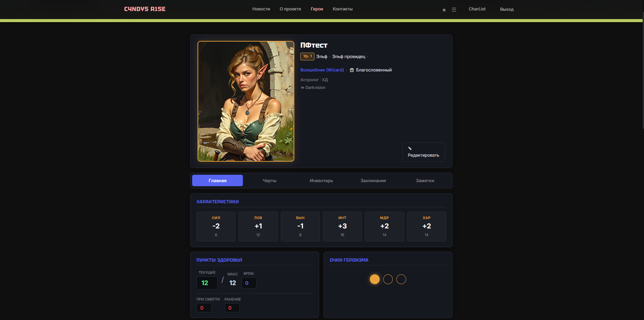Open the CharList link
Screen dimensions: 644x320
477,9
